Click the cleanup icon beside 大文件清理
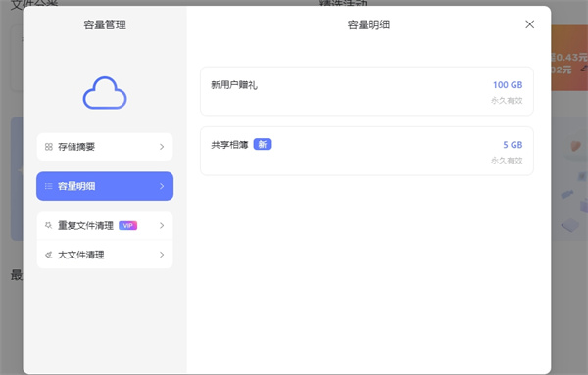The height and width of the screenshot is (375, 588). pos(48,255)
